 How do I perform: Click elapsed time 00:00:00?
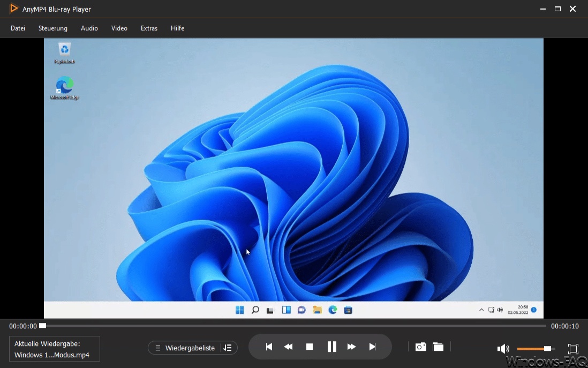pyautogui.click(x=23, y=326)
